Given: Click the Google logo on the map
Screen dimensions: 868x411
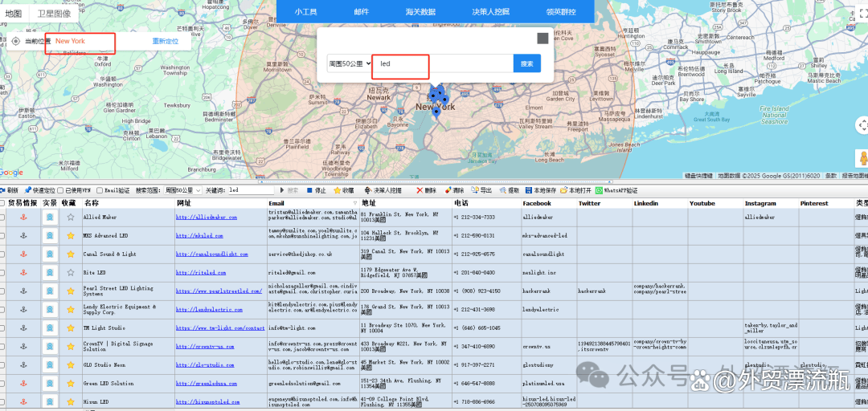Looking at the screenshot, I should pyautogui.click(x=11, y=173).
